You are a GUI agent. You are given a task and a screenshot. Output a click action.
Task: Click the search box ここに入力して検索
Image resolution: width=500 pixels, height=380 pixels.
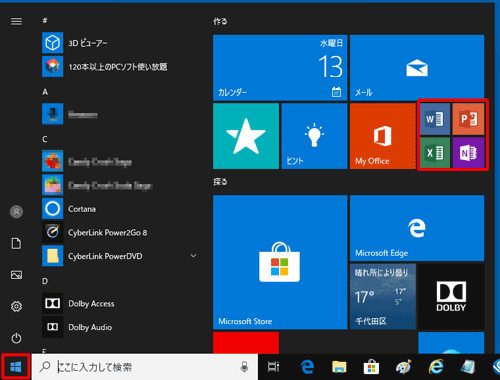[x=145, y=367]
